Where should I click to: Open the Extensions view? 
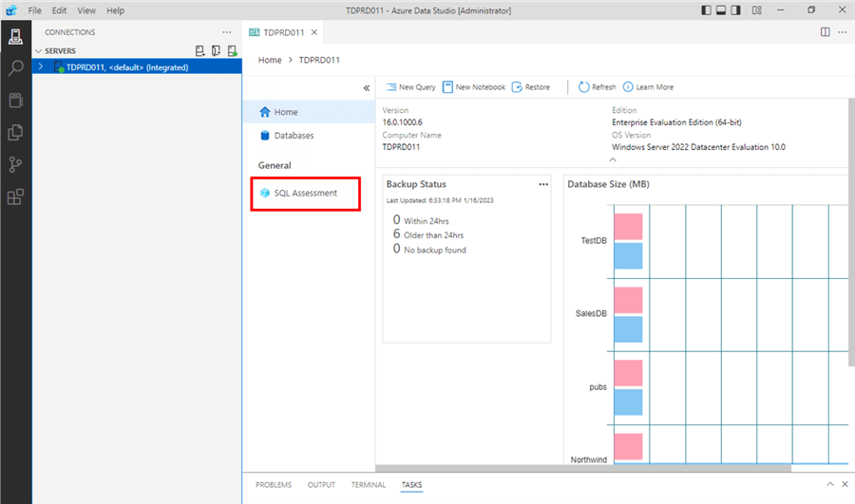(15, 196)
